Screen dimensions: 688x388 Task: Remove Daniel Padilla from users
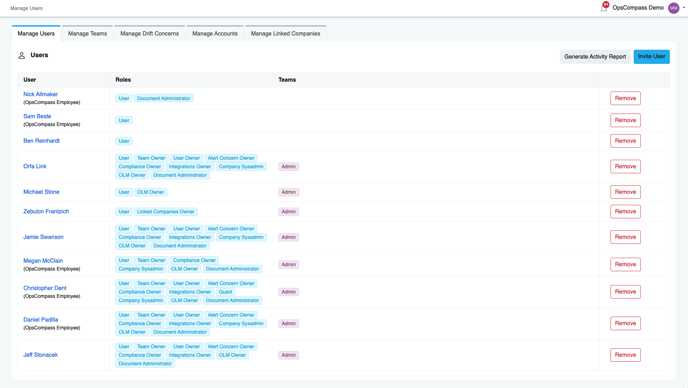625,323
